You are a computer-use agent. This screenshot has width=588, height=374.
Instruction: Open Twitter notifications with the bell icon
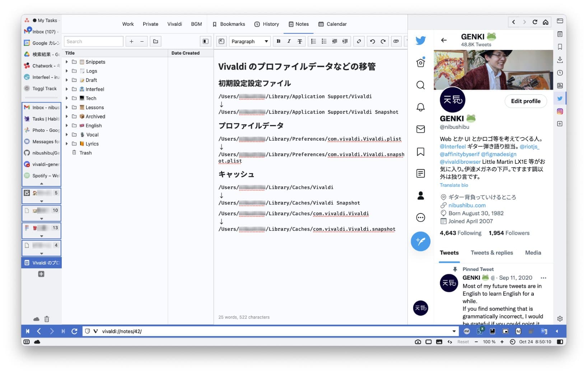pos(420,107)
